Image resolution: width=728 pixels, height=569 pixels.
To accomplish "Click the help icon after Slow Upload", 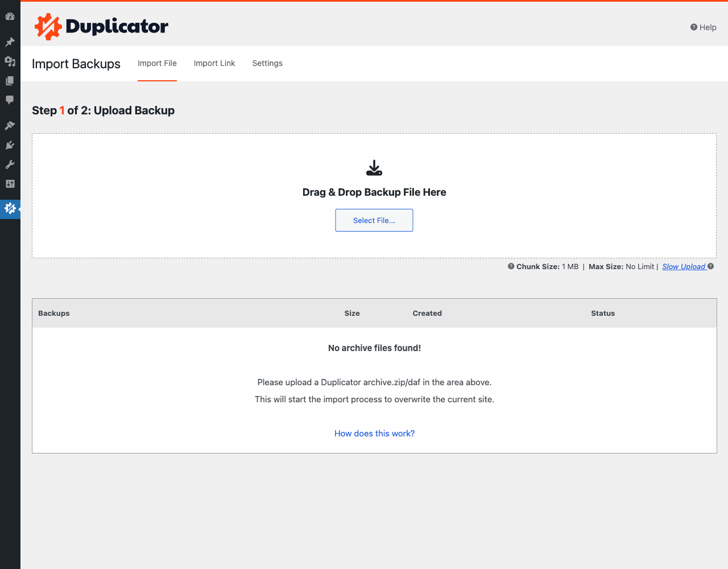I will click(x=711, y=266).
